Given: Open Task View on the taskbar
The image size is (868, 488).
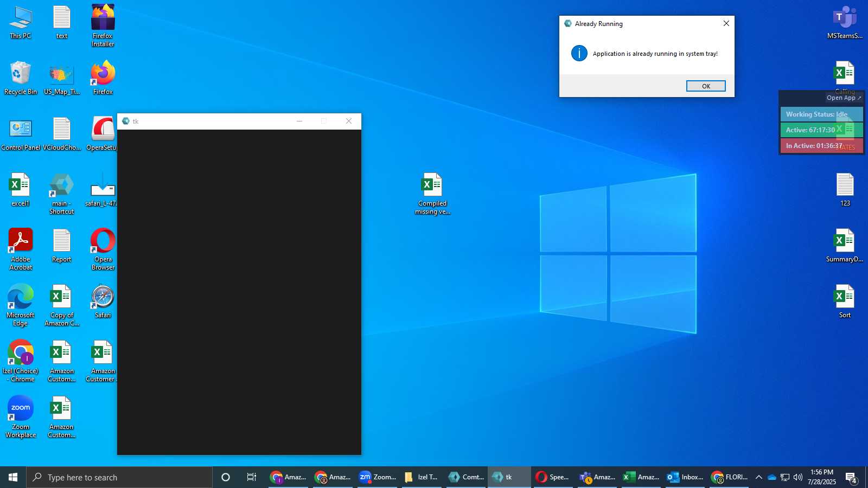Looking at the screenshot, I should [252, 477].
